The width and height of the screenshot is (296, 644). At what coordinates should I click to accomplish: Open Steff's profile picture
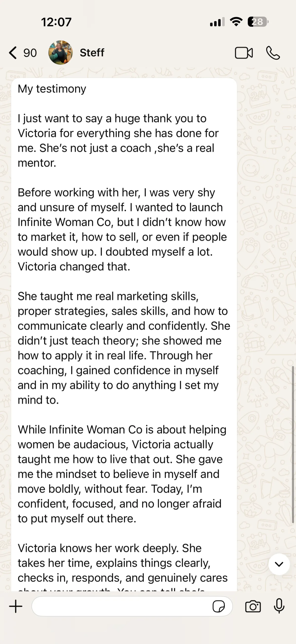click(60, 53)
